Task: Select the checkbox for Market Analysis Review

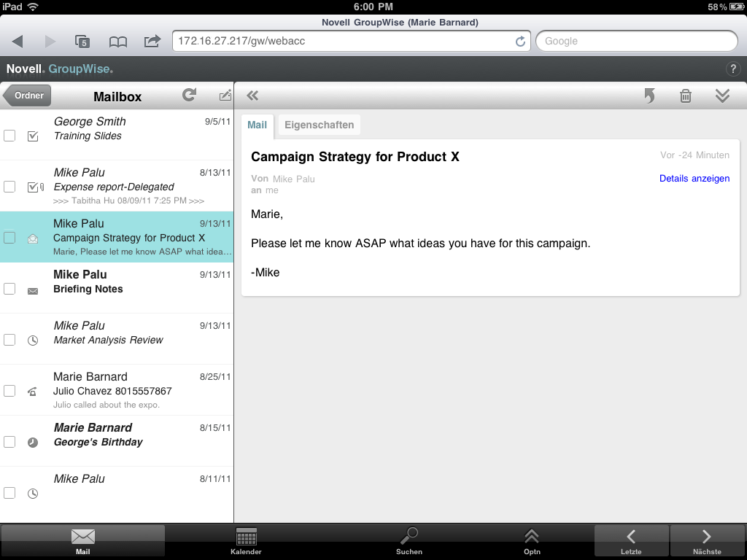Action: click(9, 340)
